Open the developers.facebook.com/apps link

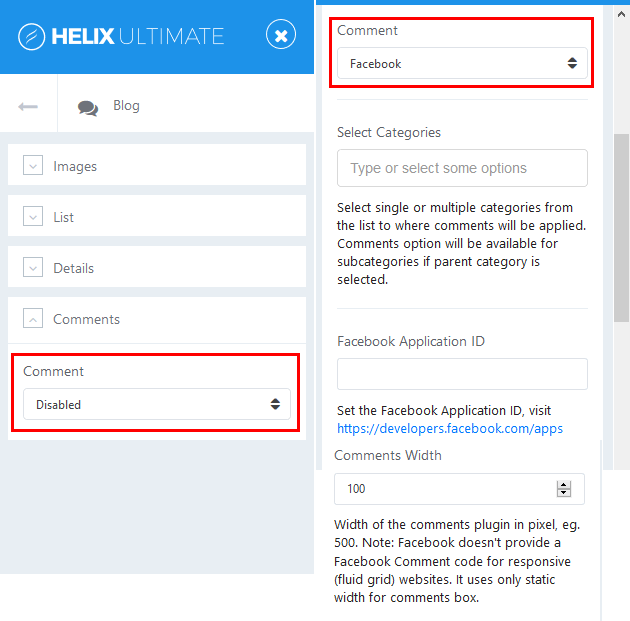click(450, 428)
